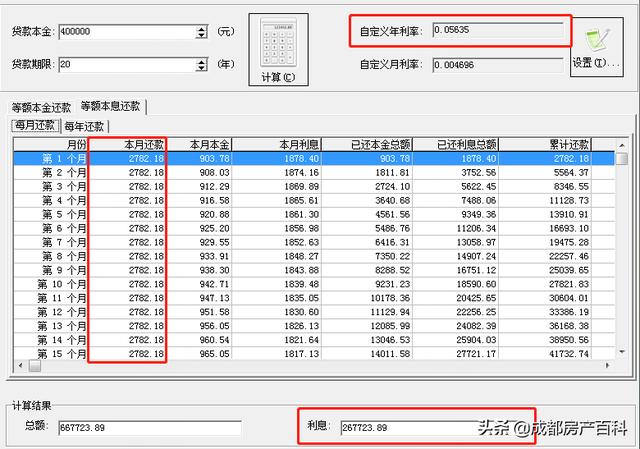Click the 已还利息总额 column header
This screenshot has height=449, width=640.
(456, 144)
